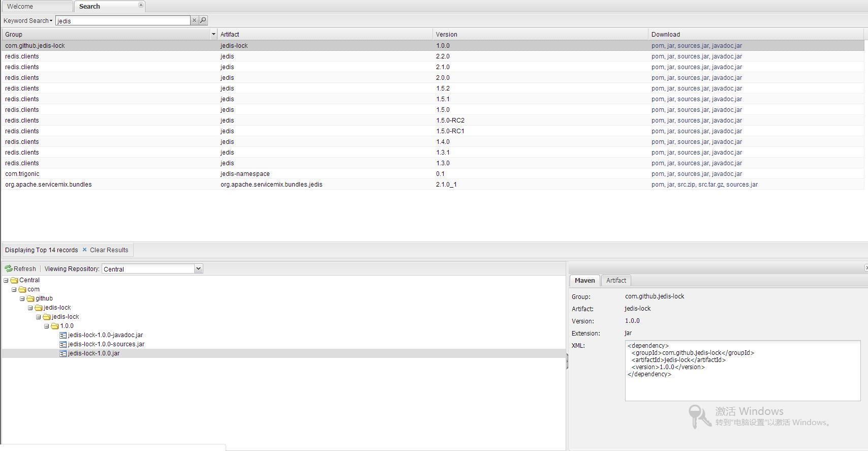Select row with version 1.5.0-RC2

(432, 121)
